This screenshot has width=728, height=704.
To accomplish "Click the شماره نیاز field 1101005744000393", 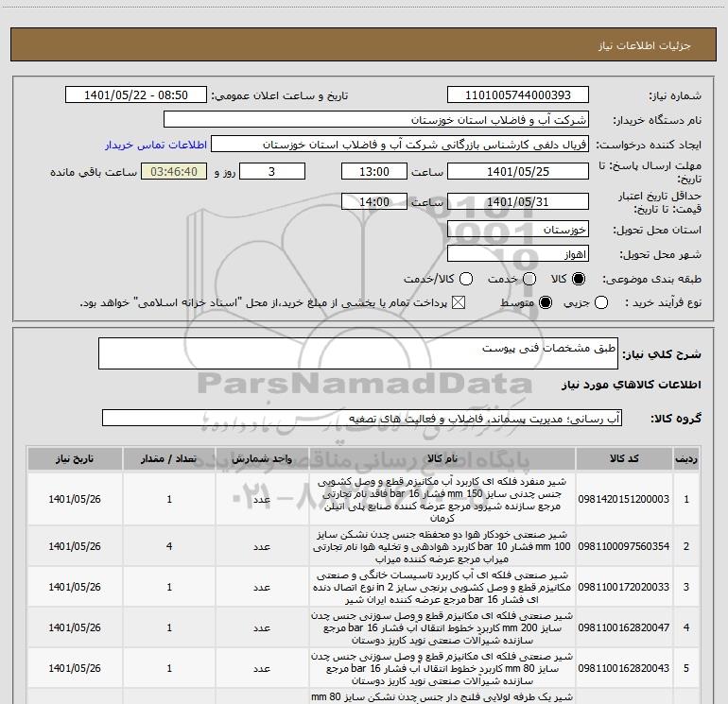I will tap(518, 94).
